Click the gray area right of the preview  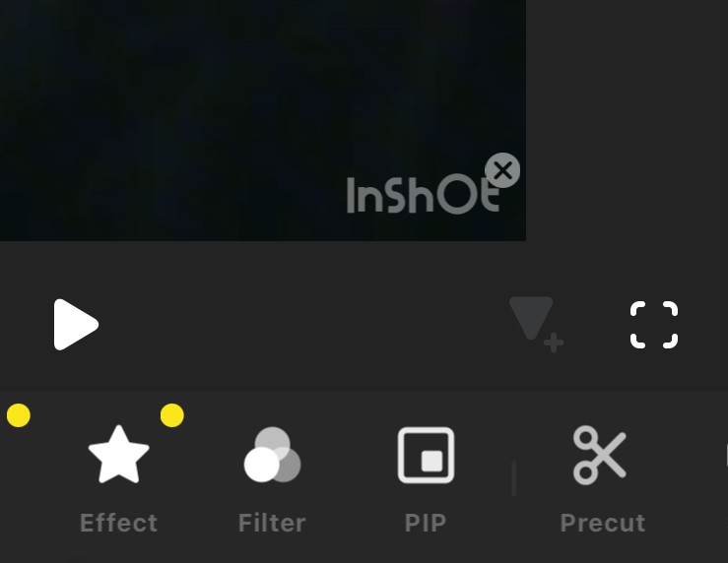click(x=627, y=120)
